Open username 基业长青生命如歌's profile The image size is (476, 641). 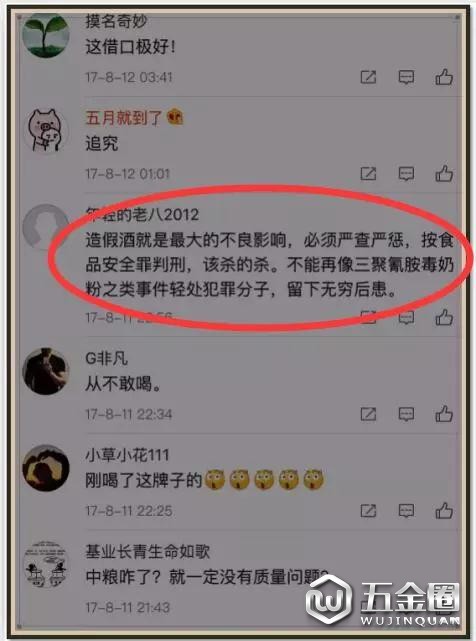tap(148, 551)
